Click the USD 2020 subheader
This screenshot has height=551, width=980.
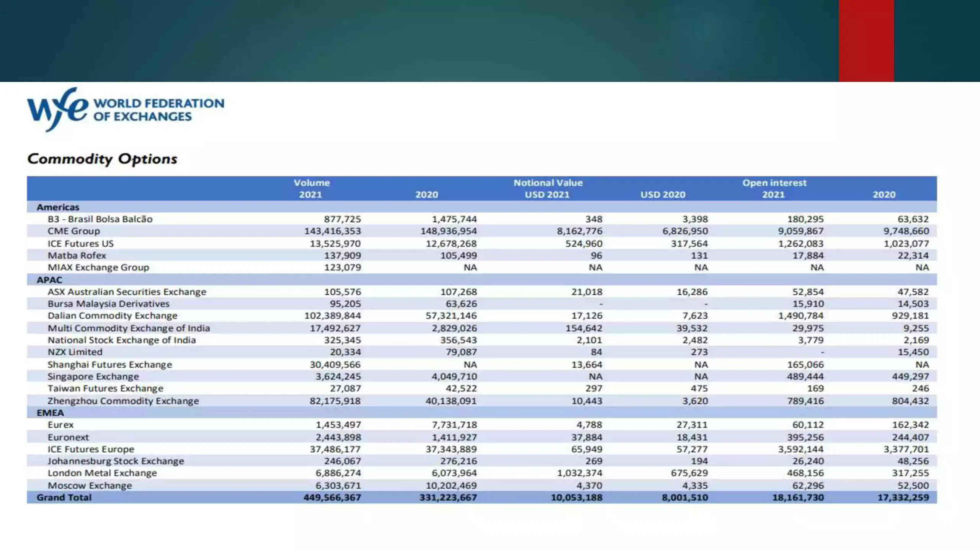coord(663,195)
